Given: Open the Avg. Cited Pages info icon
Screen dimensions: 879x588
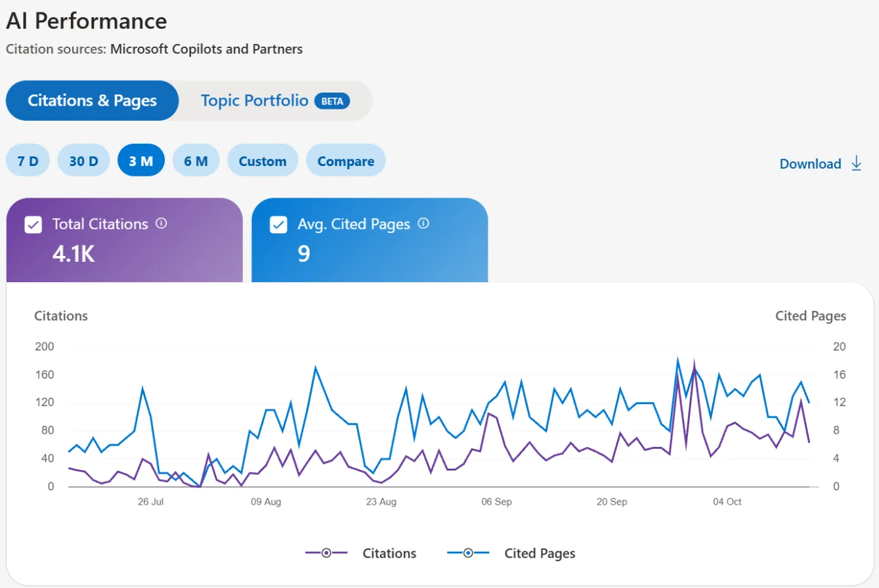Looking at the screenshot, I should pyautogui.click(x=423, y=223).
